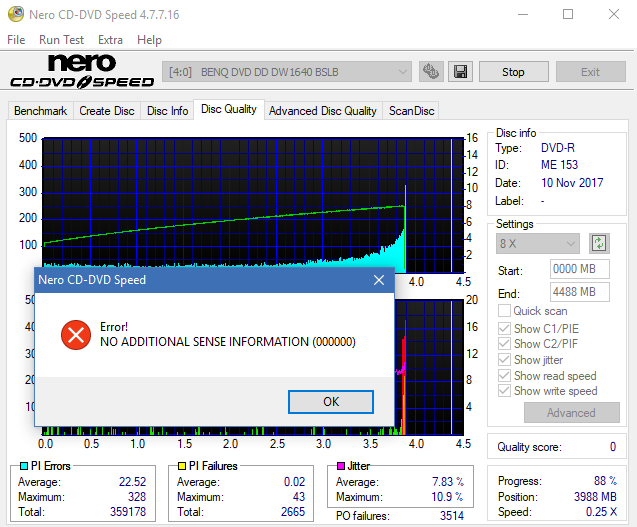637x527 pixels.
Task: Click the Stop button
Action: tap(514, 72)
